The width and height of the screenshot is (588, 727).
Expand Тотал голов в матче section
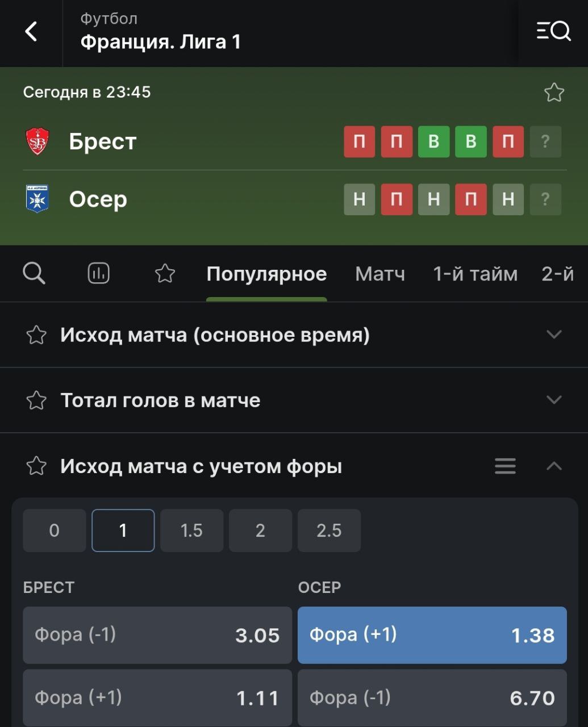point(554,400)
